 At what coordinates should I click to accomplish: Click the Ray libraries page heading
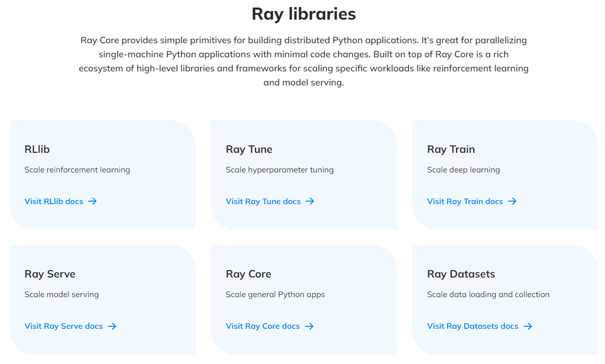(x=304, y=14)
